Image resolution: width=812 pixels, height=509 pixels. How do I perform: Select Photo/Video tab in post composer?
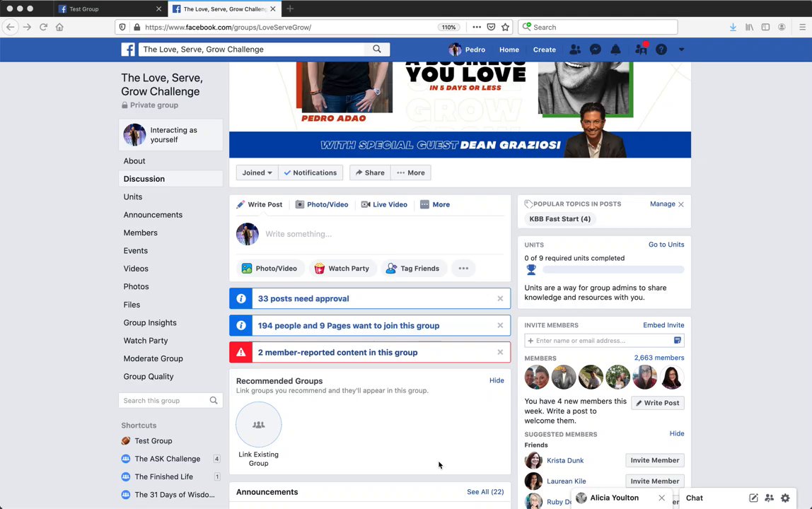point(322,204)
